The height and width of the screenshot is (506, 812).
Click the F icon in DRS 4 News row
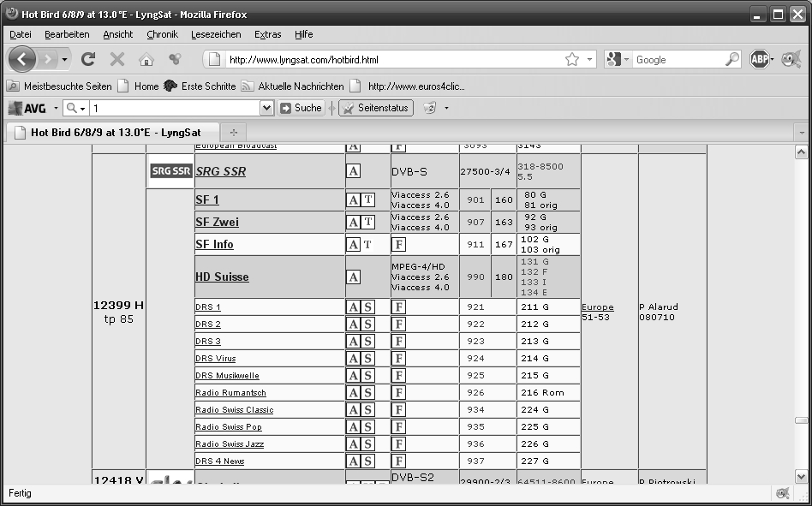tap(398, 461)
